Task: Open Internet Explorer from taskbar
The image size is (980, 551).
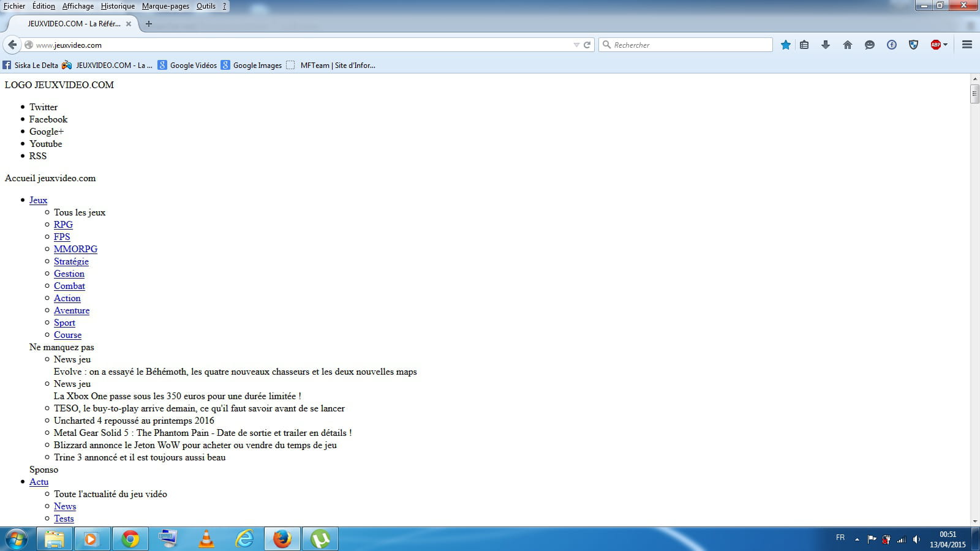Action: point(244,539)
